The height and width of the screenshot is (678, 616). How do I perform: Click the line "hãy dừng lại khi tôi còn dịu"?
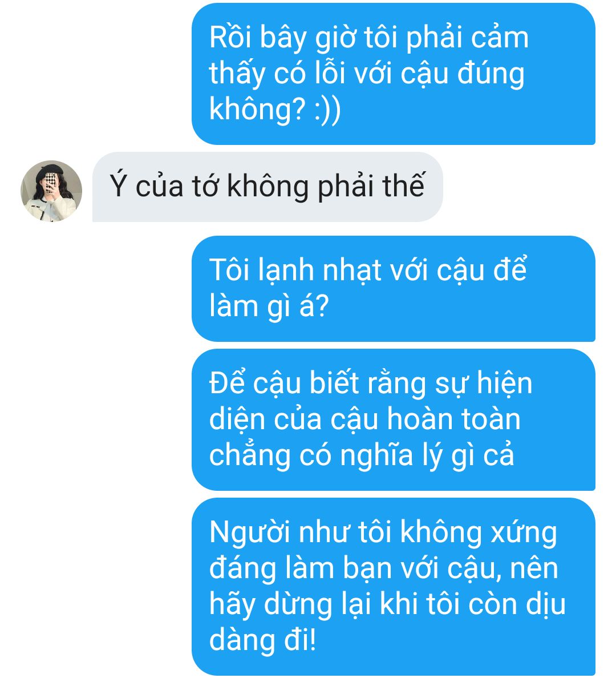click(x=388, y=604)
